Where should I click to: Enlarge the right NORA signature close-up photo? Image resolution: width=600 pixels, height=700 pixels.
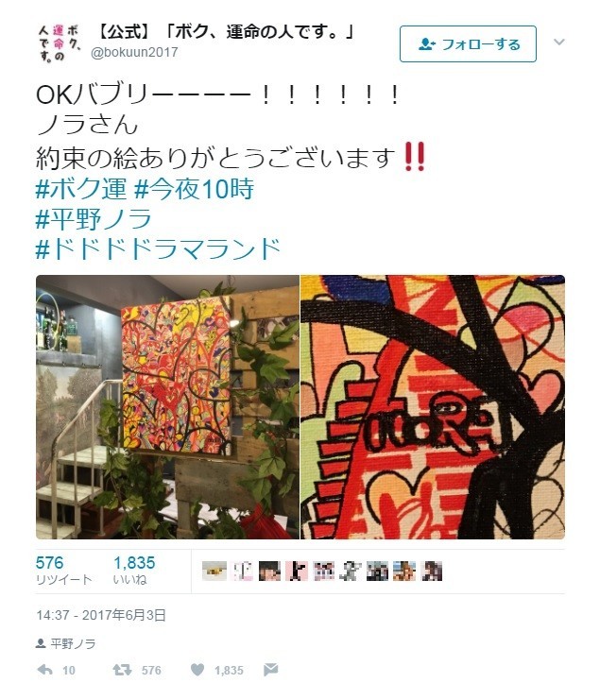pos(433,407)
